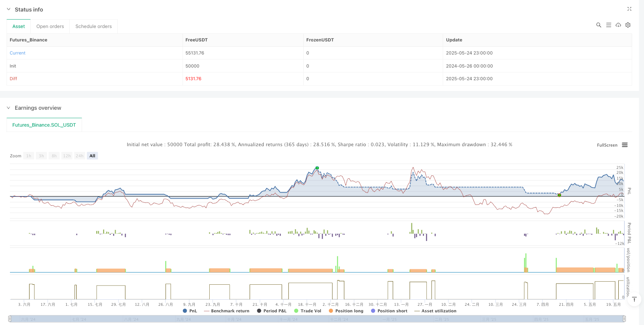Toggle PnL series in chart legend
This screenshot has height=325, width=644.
click(190, 311)
